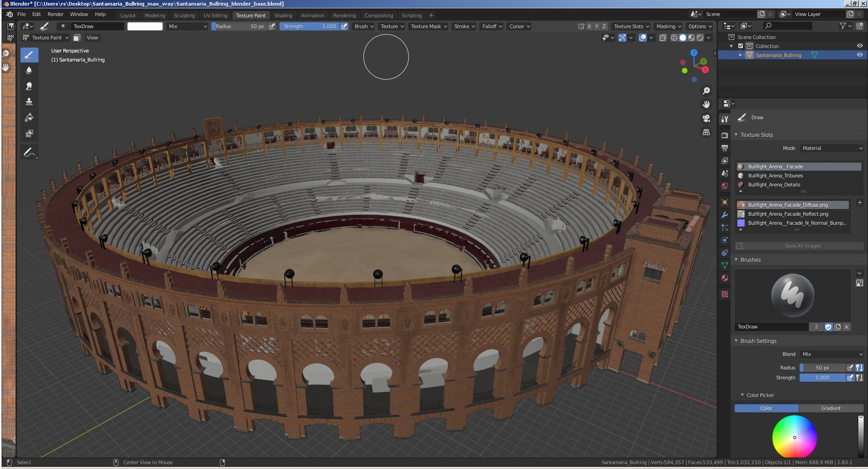Open the Particles properties tab

pyautogui.click(x=725, y=227)
